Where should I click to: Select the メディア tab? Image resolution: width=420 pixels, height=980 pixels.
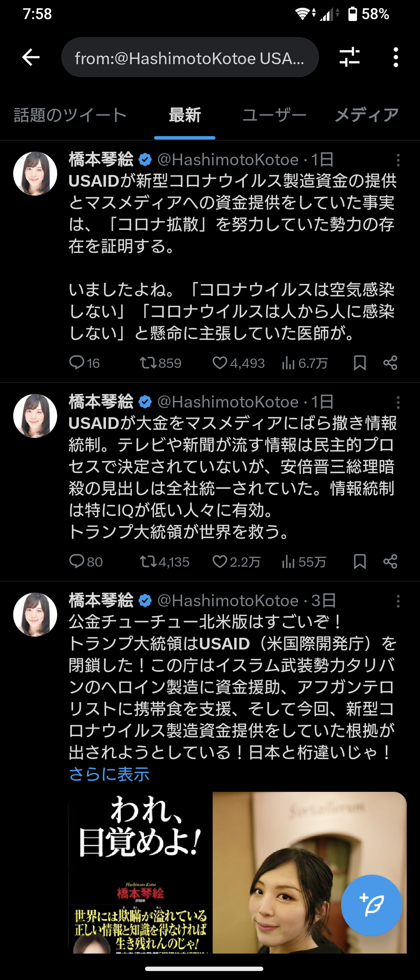pos(367,115)
